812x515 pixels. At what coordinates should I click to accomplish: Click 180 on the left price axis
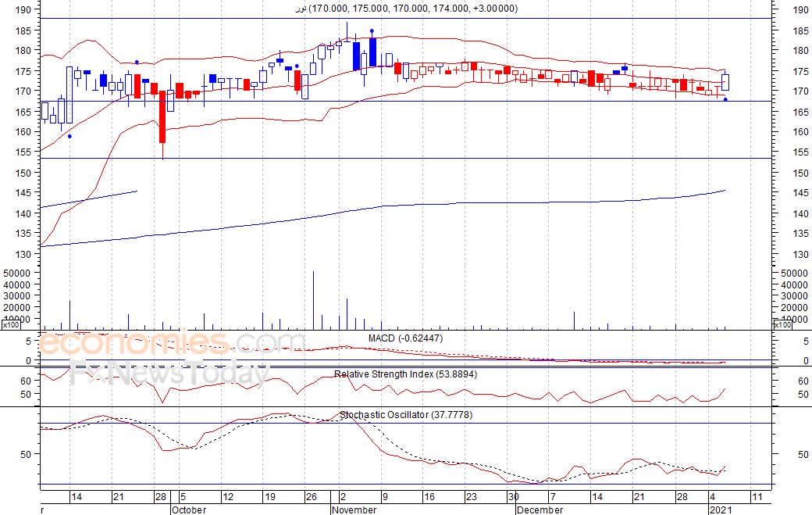(x=23, y=50)
